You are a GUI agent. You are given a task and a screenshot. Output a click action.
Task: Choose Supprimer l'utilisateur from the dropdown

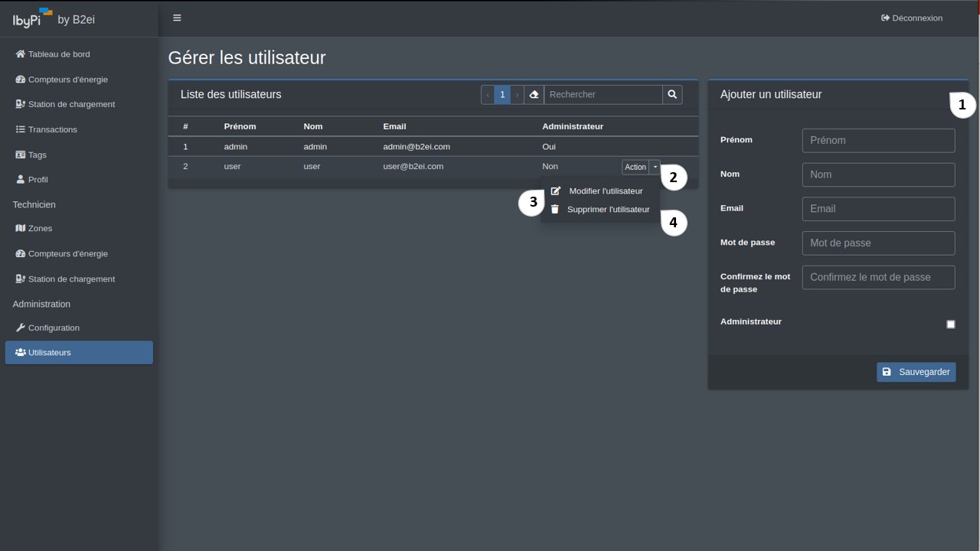599,209
